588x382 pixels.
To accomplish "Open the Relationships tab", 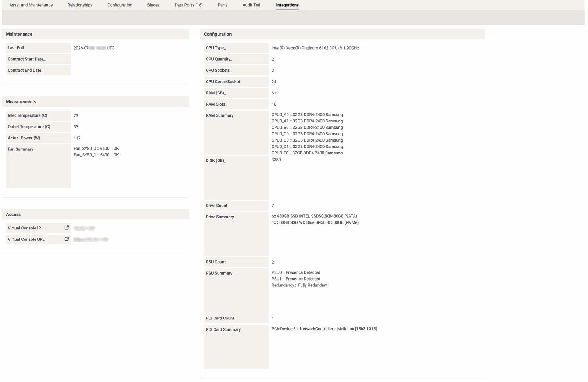I will pos(80,5).
